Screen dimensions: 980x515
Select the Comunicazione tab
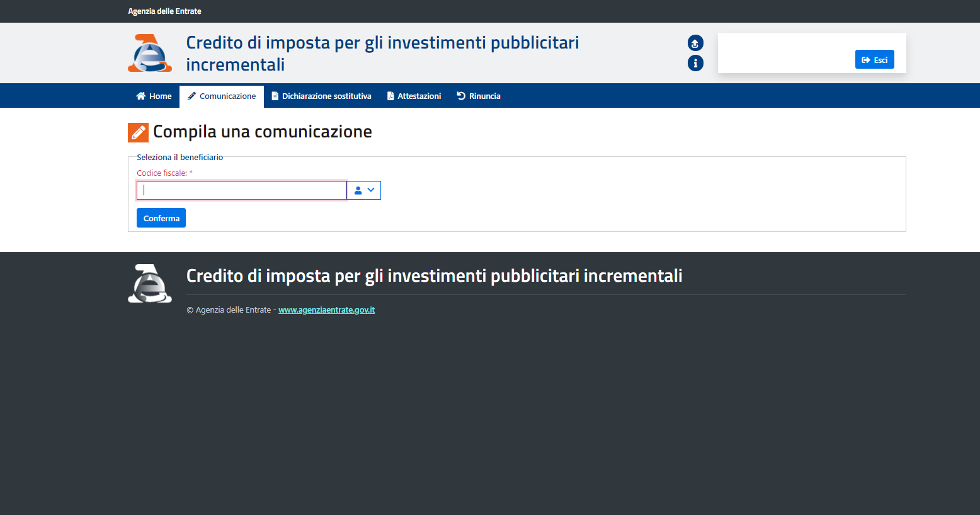[222, 96]
